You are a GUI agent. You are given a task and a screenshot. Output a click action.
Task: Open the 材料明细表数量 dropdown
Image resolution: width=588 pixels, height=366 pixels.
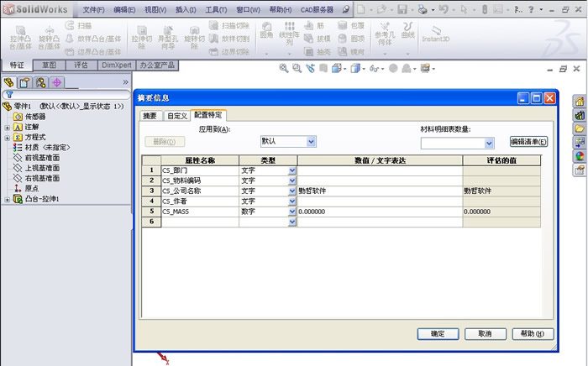coord(489,143)
